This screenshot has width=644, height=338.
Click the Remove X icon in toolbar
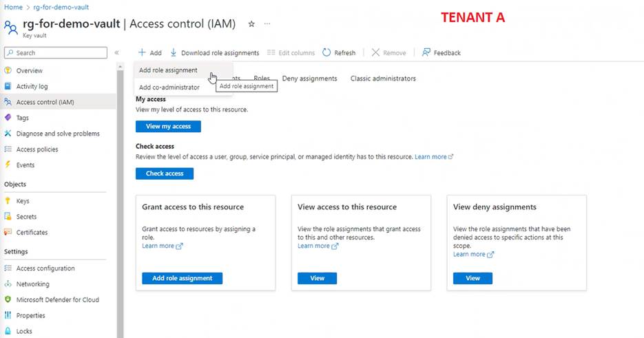(375, 52)
